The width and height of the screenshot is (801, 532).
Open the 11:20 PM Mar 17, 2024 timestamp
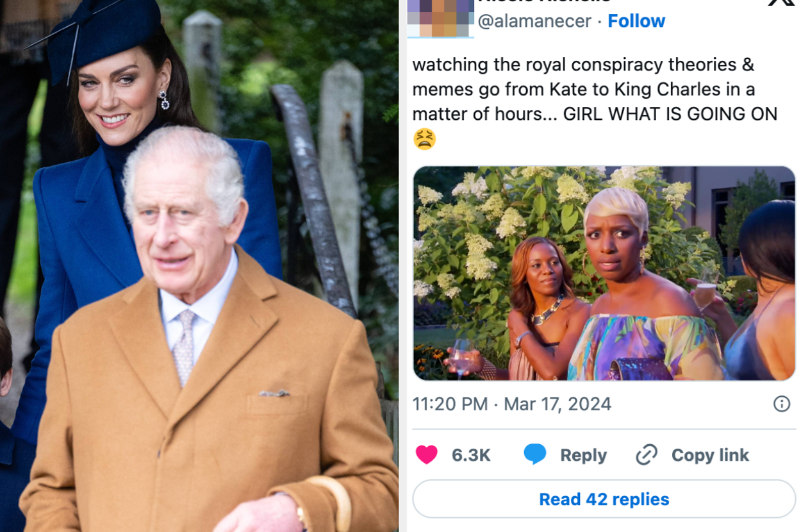coord(511,404)
